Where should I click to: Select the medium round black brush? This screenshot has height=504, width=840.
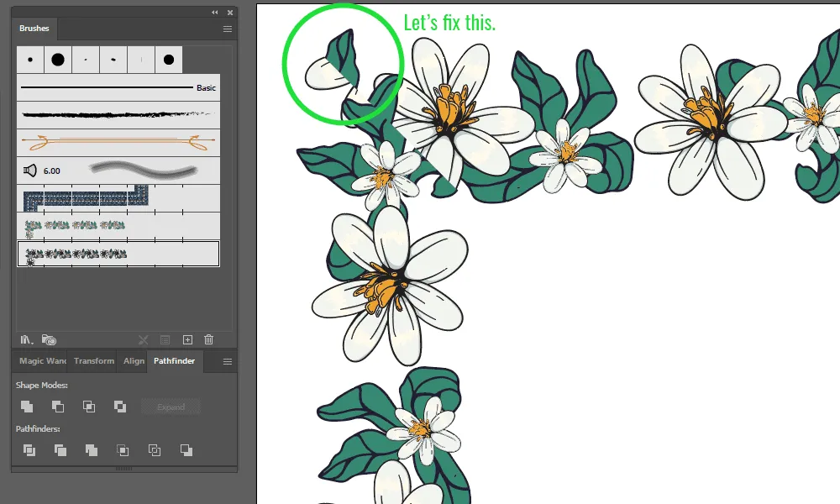pyautogui.click(x=169, y=60)
